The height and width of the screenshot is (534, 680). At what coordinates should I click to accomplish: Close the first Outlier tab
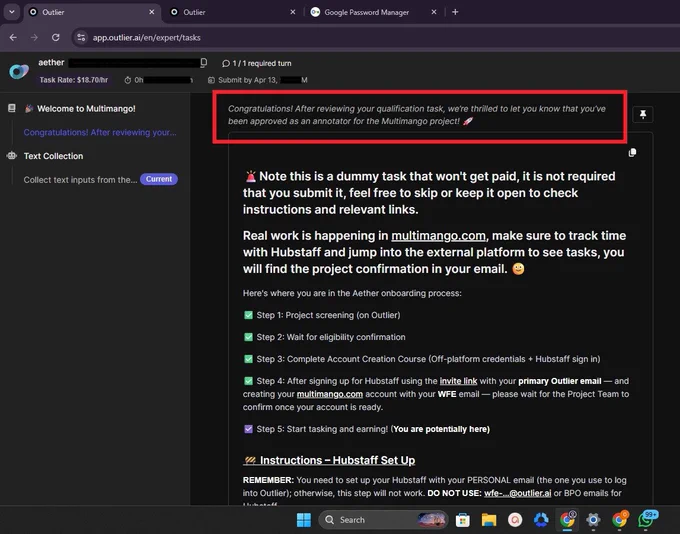point(151,12)
